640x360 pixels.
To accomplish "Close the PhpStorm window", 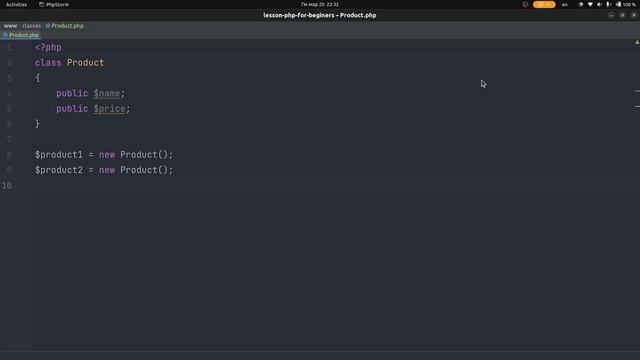I will pos(634,15).
